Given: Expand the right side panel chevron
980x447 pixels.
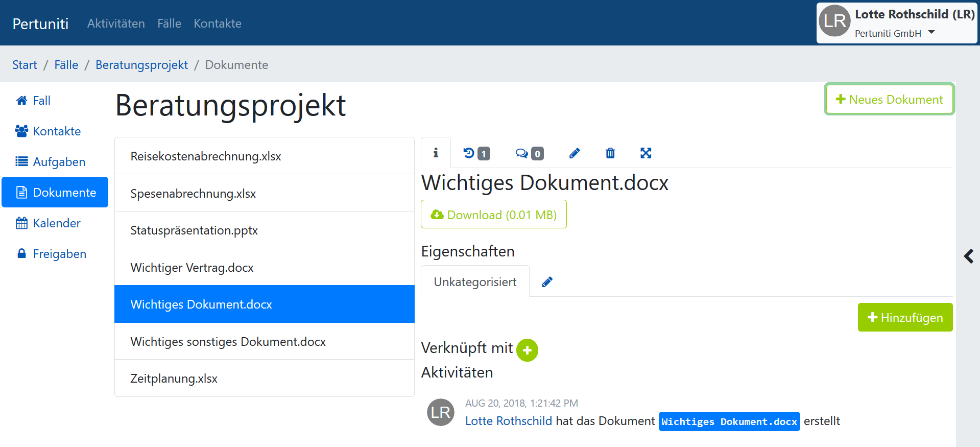Looking at the screenshot, I should (x=969, y=256).
